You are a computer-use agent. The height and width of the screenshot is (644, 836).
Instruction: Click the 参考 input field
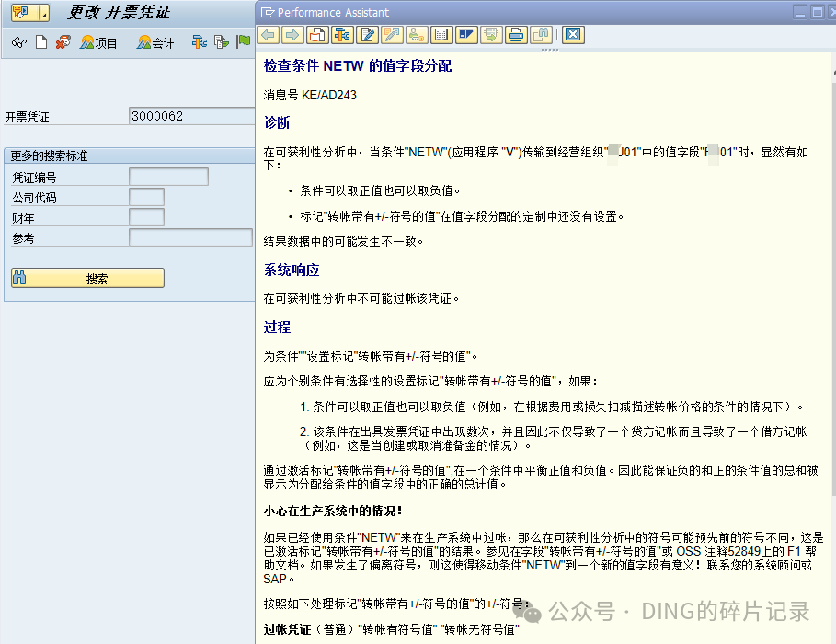point(191,237)
